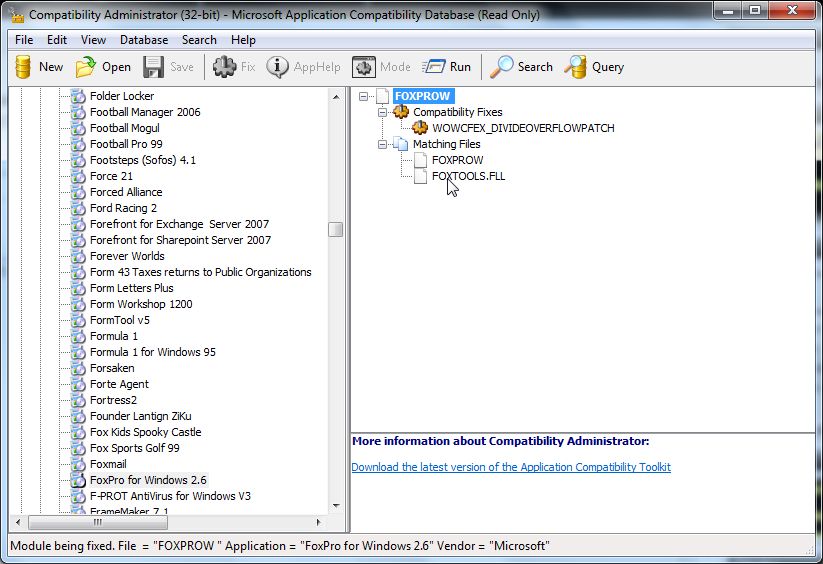Click the Run toolbar label
The width and height of the screenshot is (823, 564).
click(460, 67)
